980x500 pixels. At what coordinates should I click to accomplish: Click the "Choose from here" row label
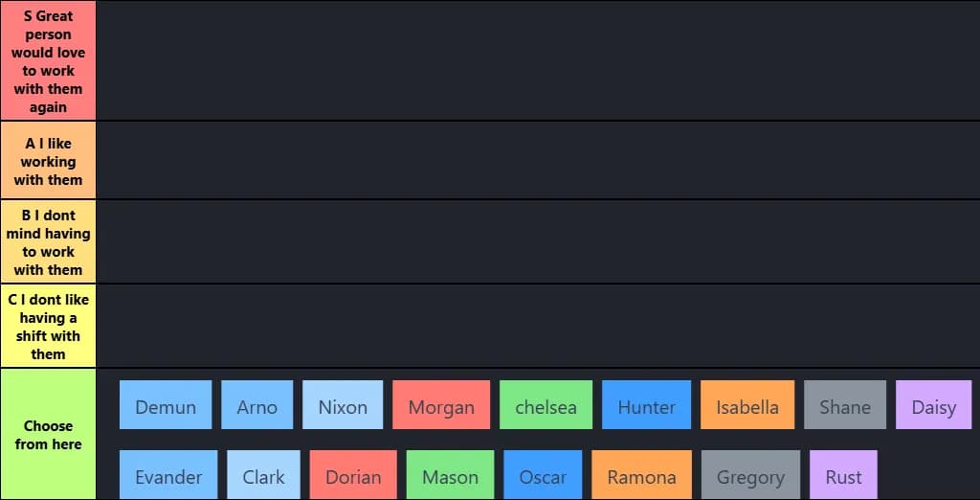click(48, 435)
